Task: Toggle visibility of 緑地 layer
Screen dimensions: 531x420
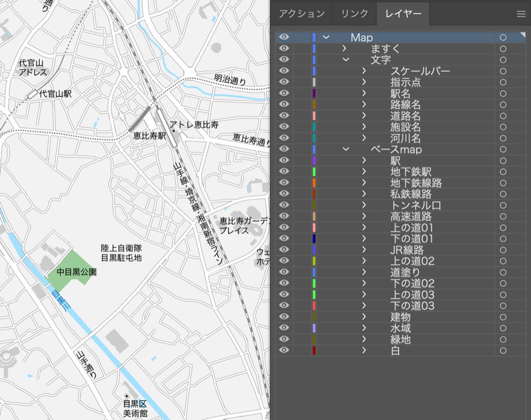Action: [x=284, y=339]
